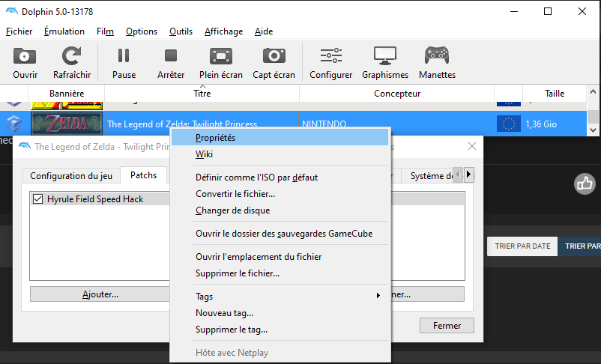The image size is (601, 364).
Task: Select Changer de disque option
Action: (x=280, y=210)
